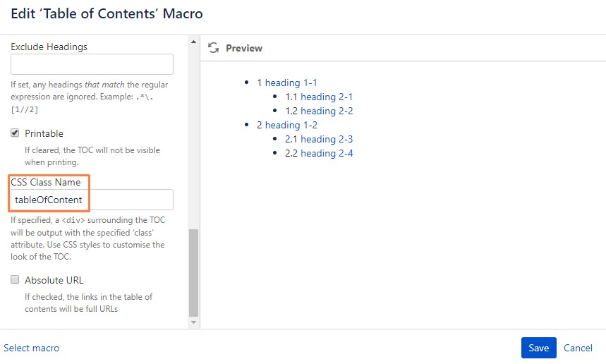Open the heading 1-2 preview link
This screenshot has width=606, height=364.
click(291, 125)
